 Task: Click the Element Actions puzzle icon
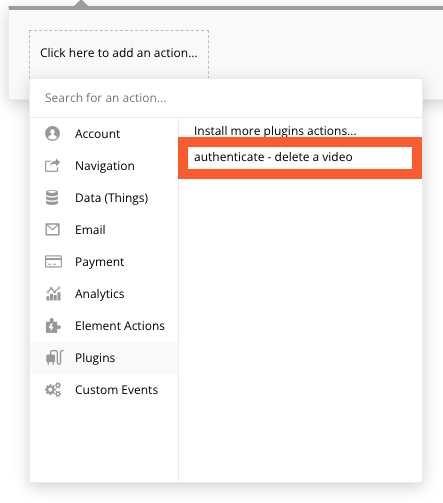tap(53, 325)
